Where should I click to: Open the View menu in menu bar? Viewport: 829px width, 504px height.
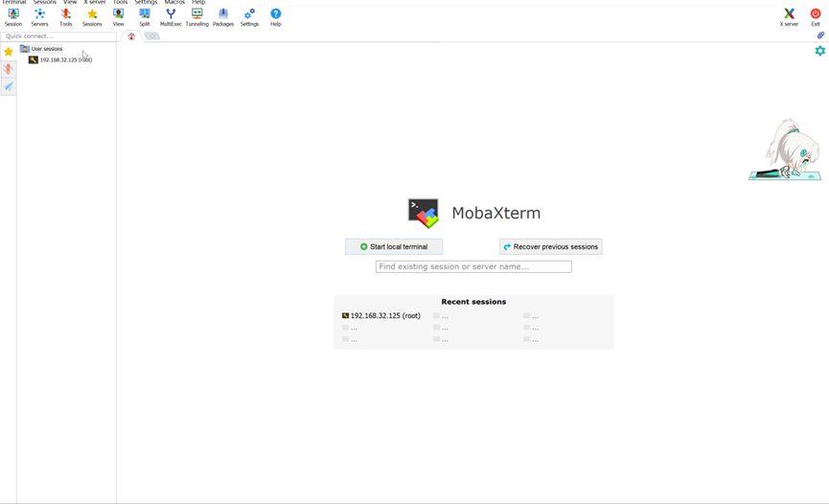tap(70, 2)
